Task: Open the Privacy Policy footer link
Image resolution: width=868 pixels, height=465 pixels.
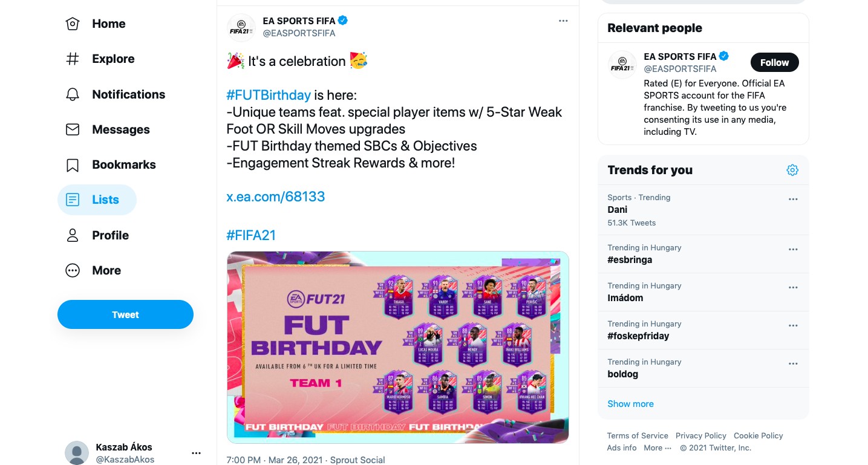Action: tap(700, 436)
